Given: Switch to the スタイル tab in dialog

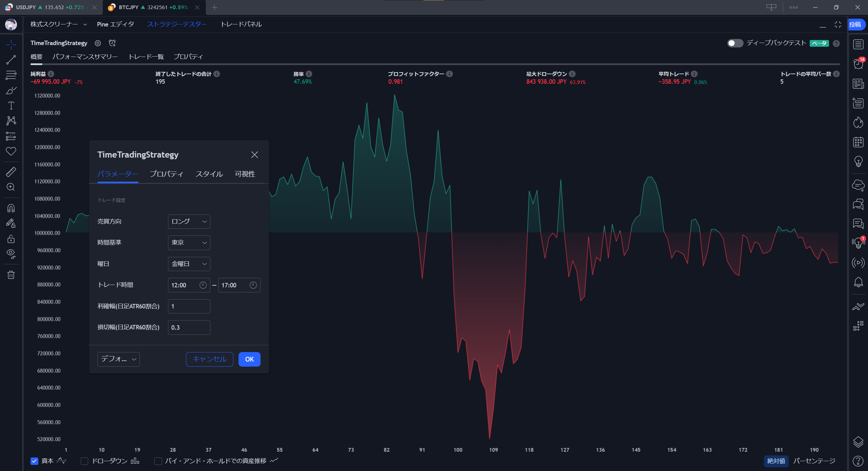Looking at the screenshot, I should pyautogui.click(x=209, y=174).
